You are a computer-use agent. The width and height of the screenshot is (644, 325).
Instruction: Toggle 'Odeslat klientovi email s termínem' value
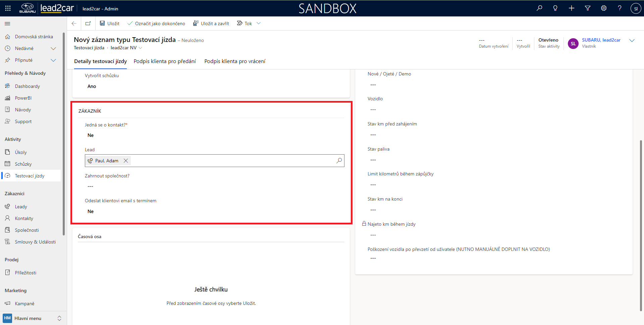[91, 212]
